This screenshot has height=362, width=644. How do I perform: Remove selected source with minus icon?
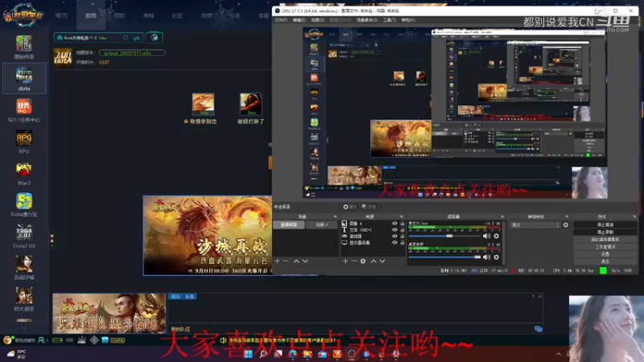pos(353,261)
